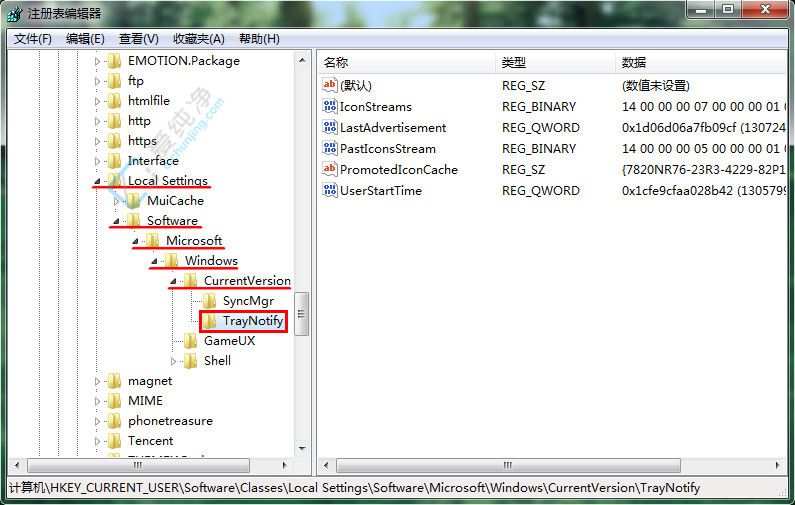
Task: Collapse the Software key
Action: (x=116, y=222)
